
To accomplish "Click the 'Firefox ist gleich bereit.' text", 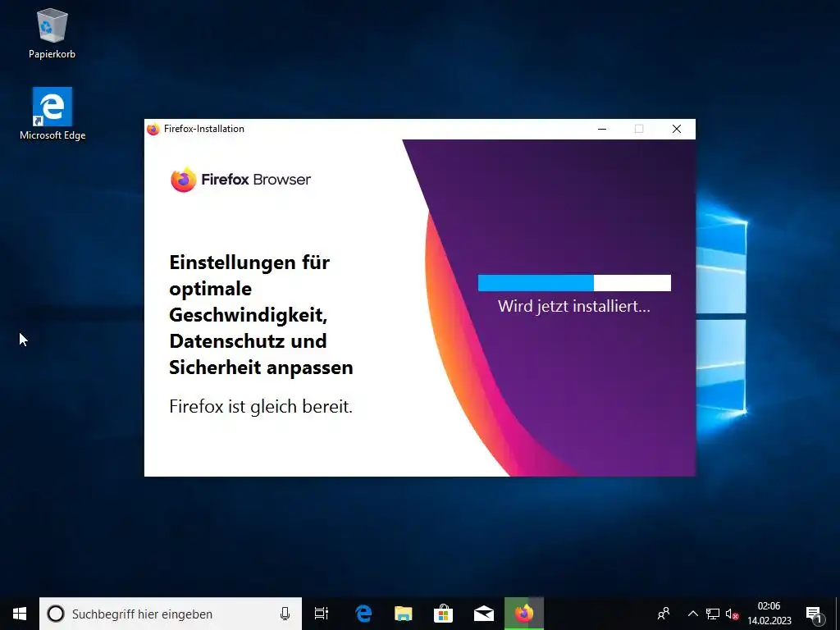I will [x=261, y=407].
